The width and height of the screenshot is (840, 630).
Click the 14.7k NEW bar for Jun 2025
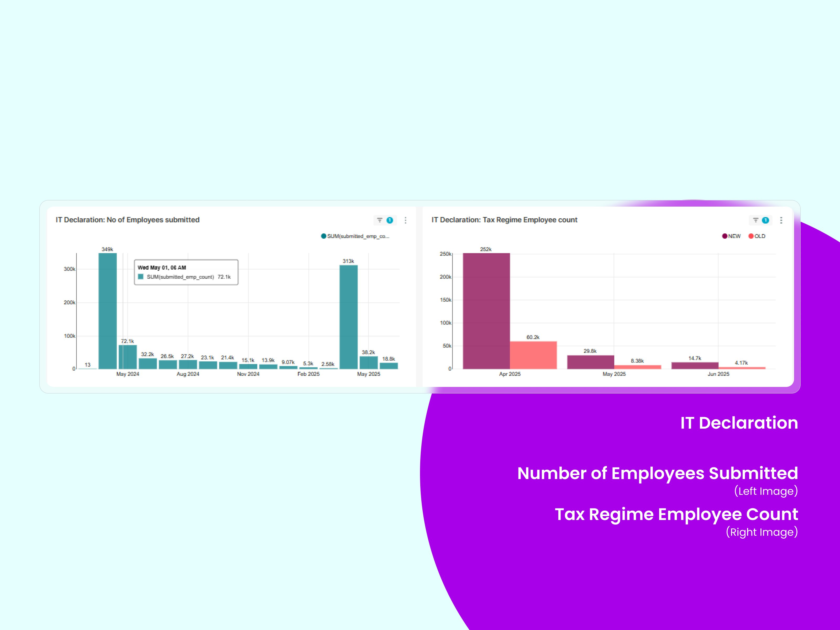(695, 365)
